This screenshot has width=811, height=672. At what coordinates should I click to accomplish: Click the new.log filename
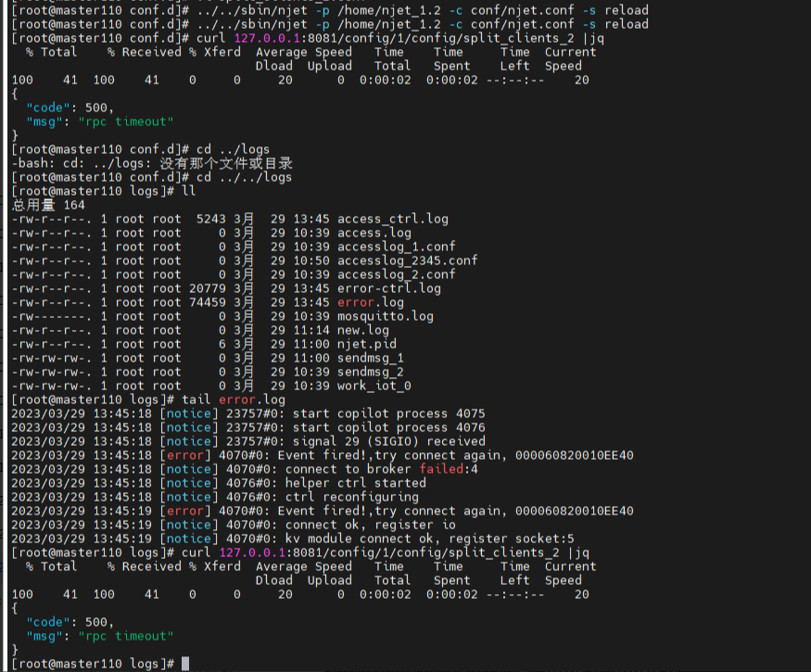[362, 330]
